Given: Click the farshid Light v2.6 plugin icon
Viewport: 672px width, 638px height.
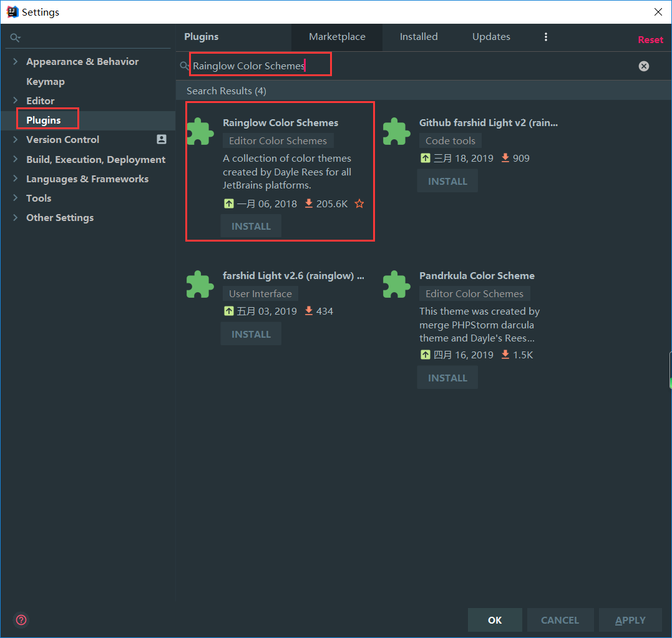Looking at the screenshot, I should 200,284.
